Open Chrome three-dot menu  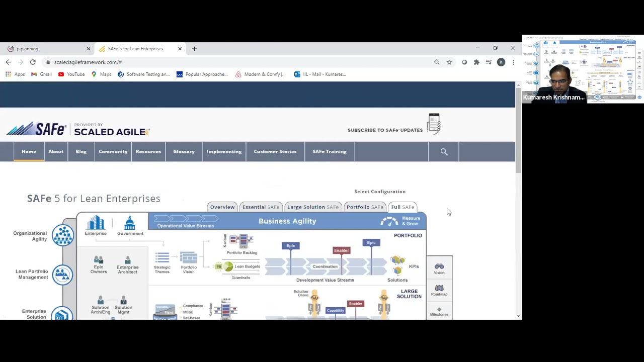click(x=513, y=62)
